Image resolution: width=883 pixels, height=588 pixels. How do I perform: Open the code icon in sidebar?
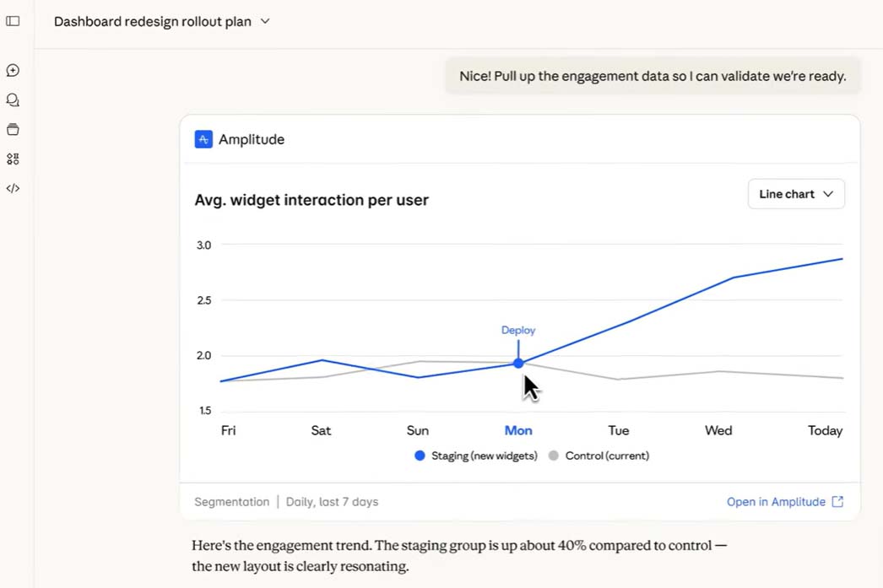click(13, 188)
